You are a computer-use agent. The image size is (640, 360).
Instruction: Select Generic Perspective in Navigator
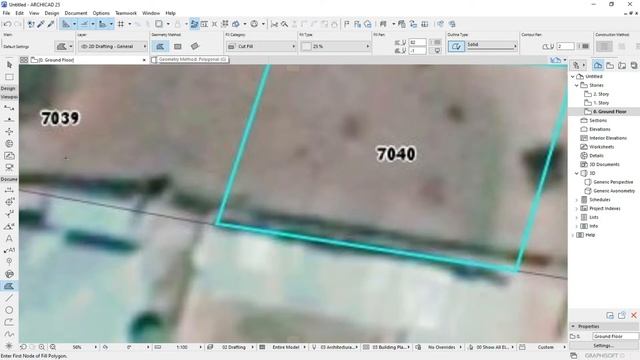(613, 182)
